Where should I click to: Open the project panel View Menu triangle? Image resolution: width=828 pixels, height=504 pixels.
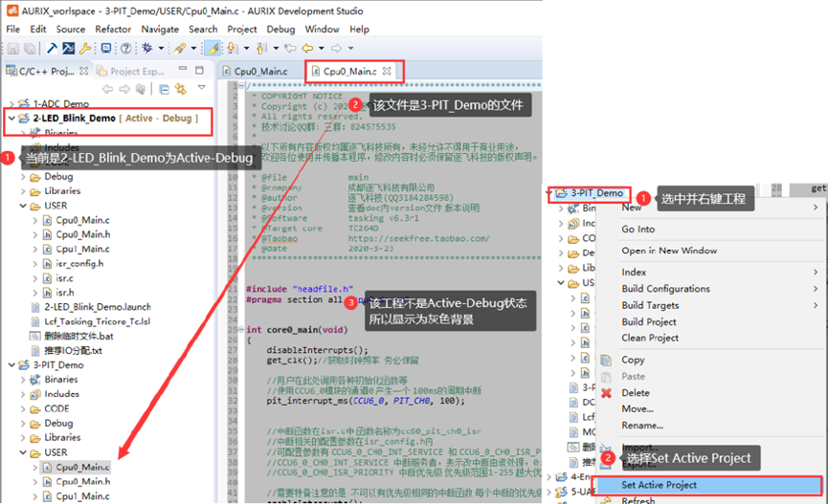click(201, 88)
